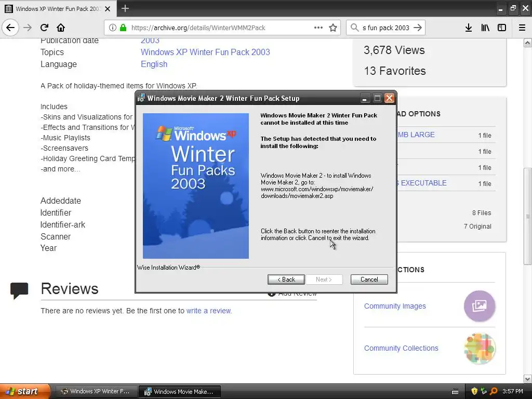Open the Downloads arrow in toolbar
This screenshot has height=399, width=532.
[469, 28]
